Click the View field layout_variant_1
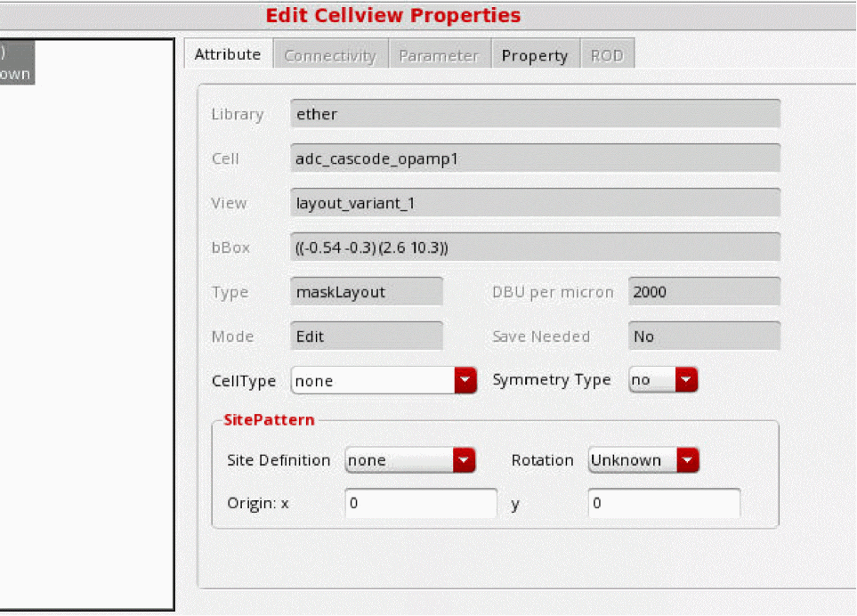 point(535,203)
